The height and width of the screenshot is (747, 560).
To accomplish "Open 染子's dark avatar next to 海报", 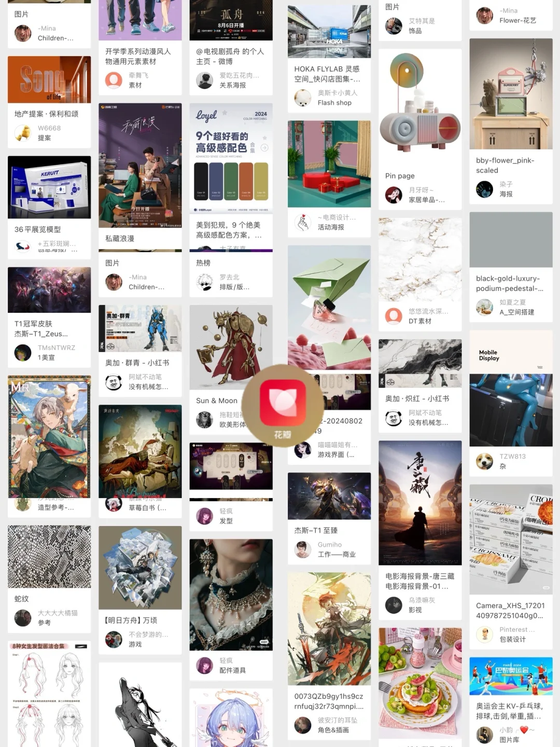I will coord(485,189).
